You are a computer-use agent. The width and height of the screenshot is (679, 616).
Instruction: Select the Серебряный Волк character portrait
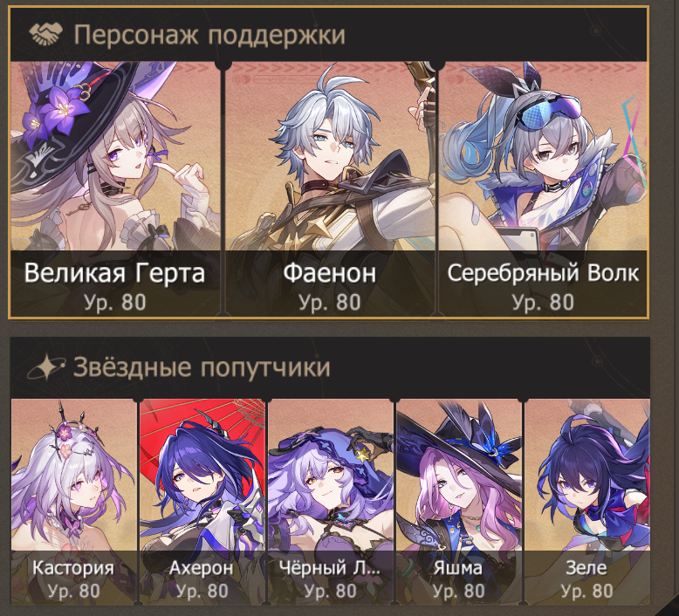coord(543,188)
